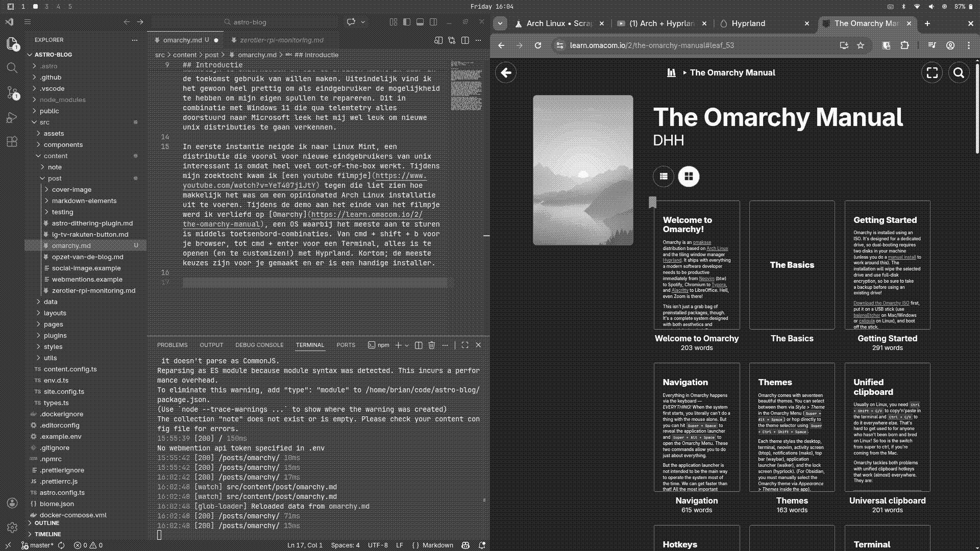This screenshot has width=980, height=551.
Task: Toggle fullscreen mode in the Omarchy Manual
Action: (932, 72)
